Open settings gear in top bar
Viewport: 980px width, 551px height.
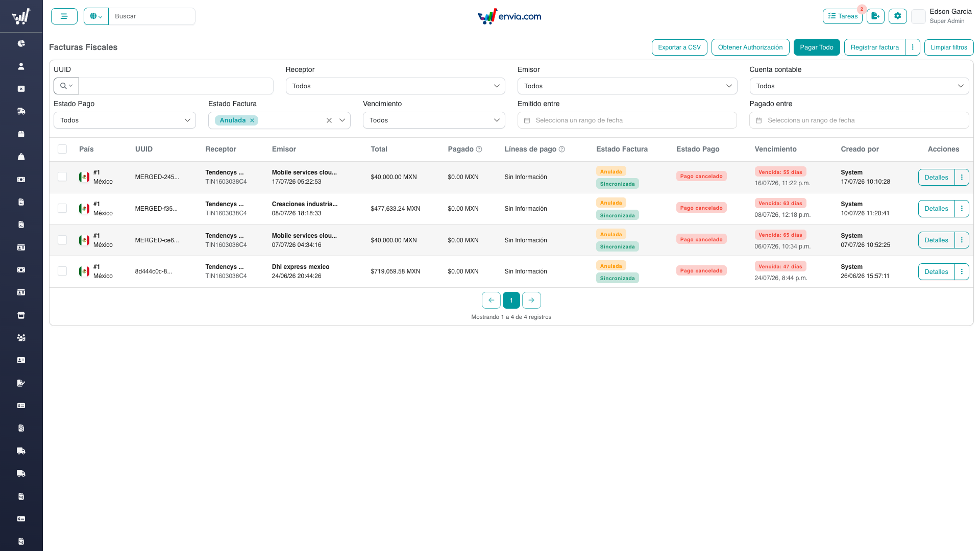[x=898, y=16]
